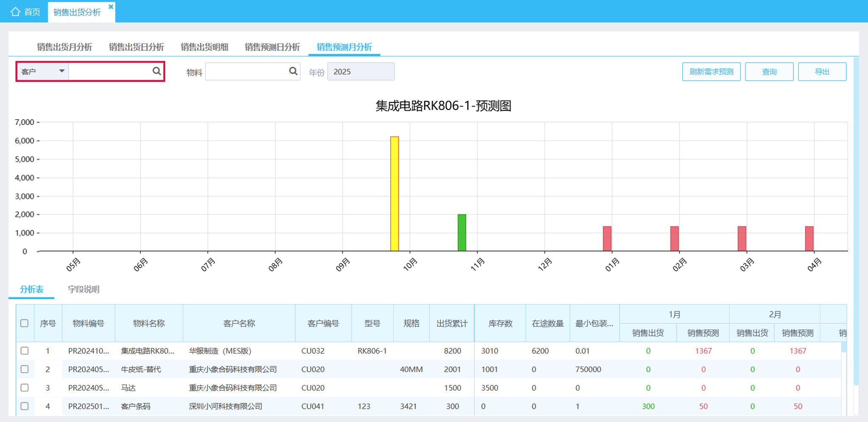Show the 字段说明 tab

pyautogui.click(x=83, y=289)
